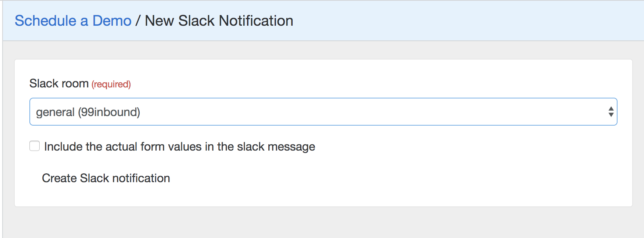Click the Slack room field label
The width and height of the screenshot is (644, 238).
coord(59,84)
